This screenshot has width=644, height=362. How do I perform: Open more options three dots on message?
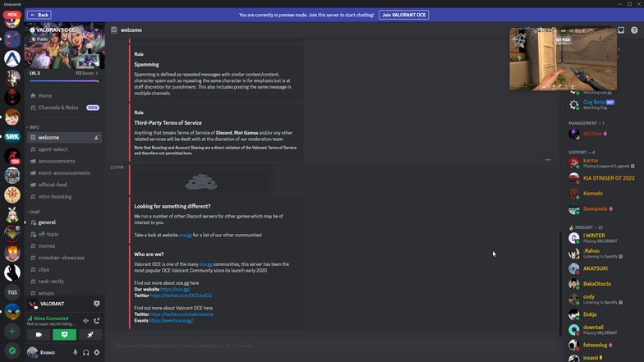pos(548,159)
